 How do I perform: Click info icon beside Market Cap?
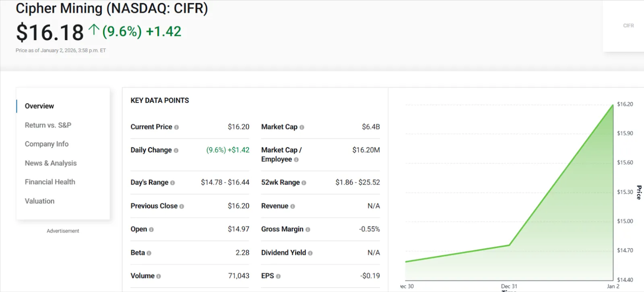click(302, 127)
